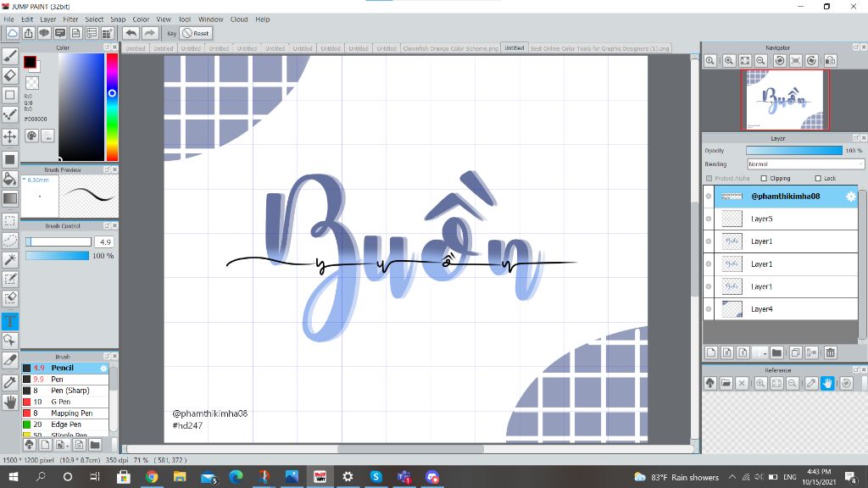The height and width of the screenshot is (488, 868).
Task: Click the export share icon in top toolbar
Action: [x=28, y=33]
